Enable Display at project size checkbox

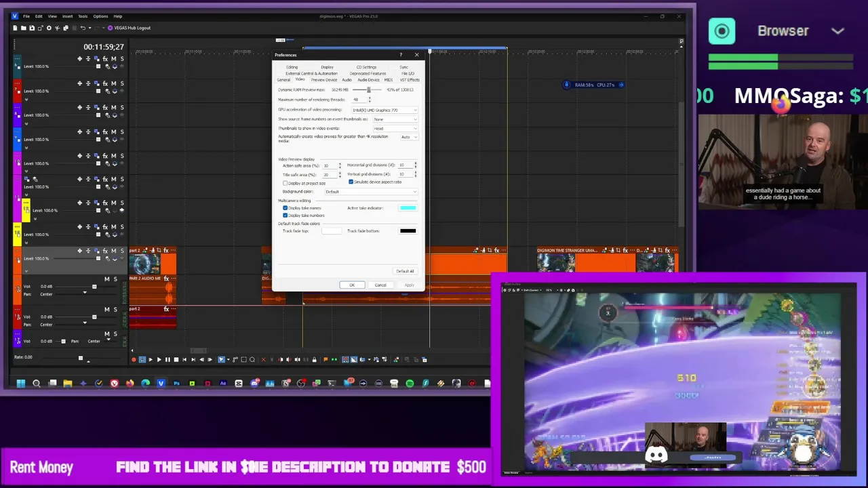click(285, 184)
